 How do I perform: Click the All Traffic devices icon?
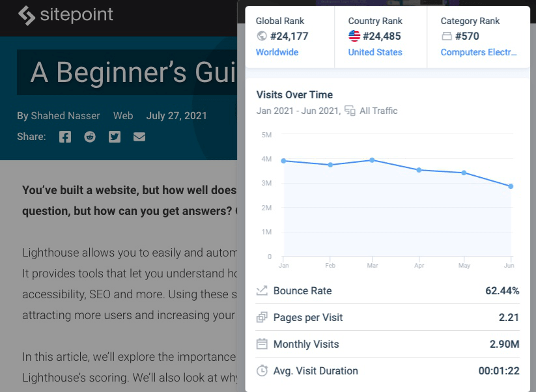[350, 111]
